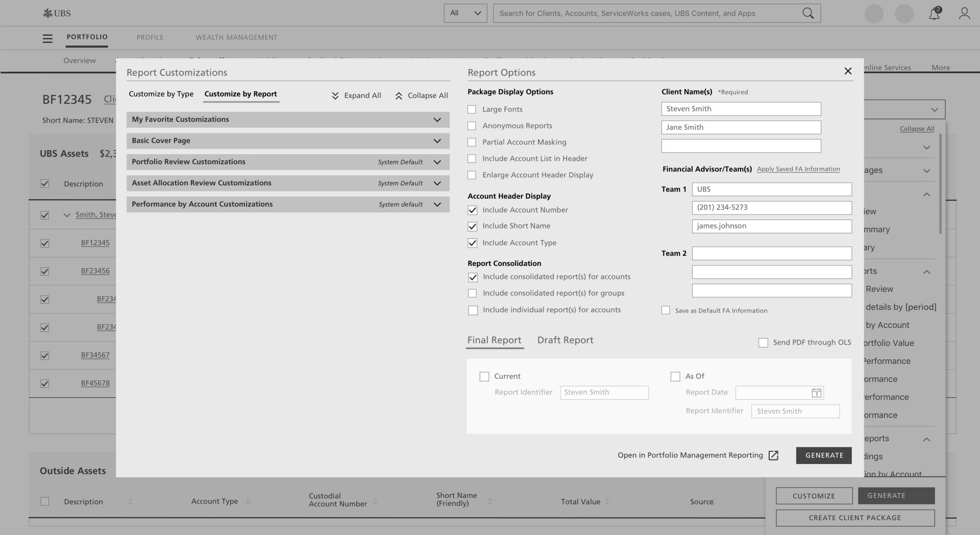Uncheck Include Account Number
This screenshot has height=535, width=980.
click(473, 210)
